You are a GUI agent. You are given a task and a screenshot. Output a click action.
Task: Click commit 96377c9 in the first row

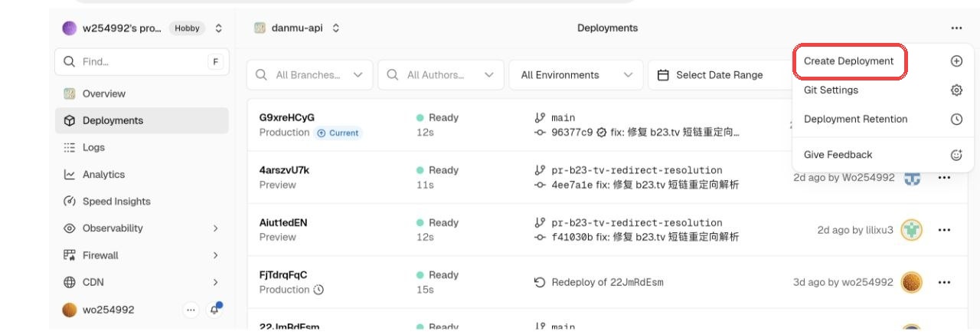572,132
